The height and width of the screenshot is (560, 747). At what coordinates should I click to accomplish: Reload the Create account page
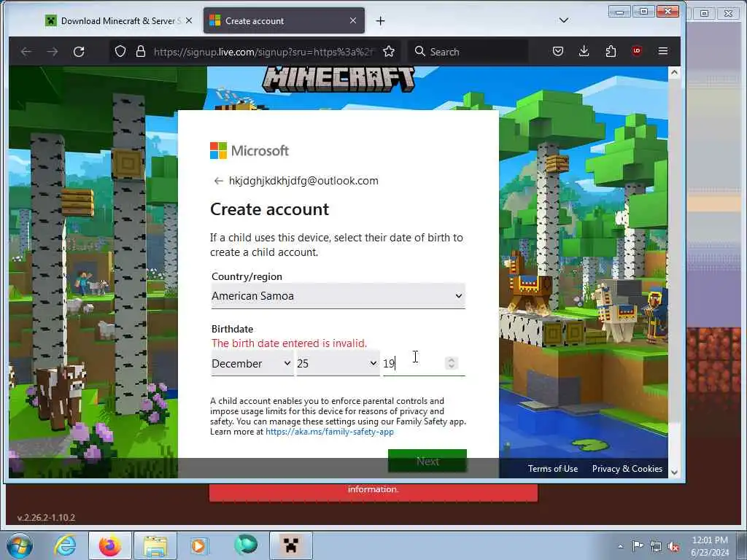(x=79, y=52)
